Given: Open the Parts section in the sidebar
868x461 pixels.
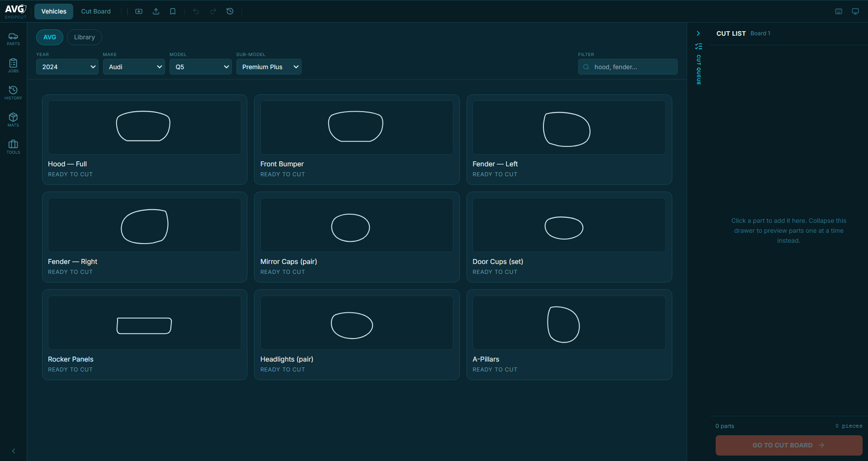Looking at the screenshot, I should click(13, 39).
